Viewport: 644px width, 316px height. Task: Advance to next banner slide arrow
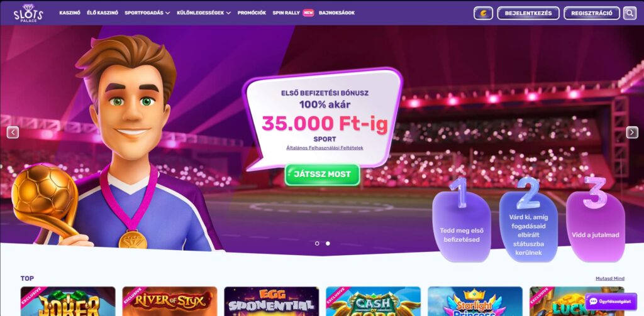pyautogui.click(x=632, y=132)
